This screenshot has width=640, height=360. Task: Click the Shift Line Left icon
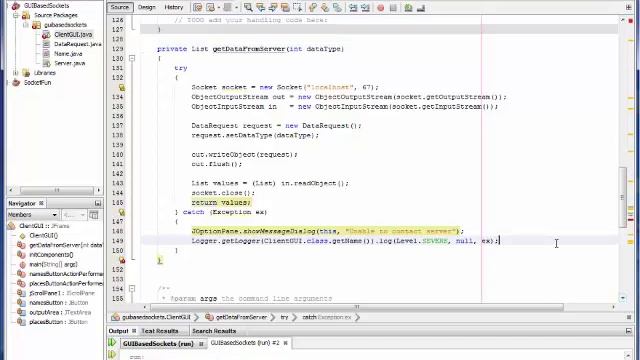pos(353,7)
